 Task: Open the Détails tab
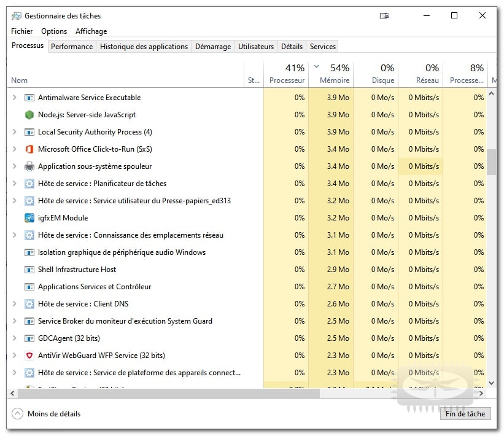pyautogui.click(x=292, y=47)
